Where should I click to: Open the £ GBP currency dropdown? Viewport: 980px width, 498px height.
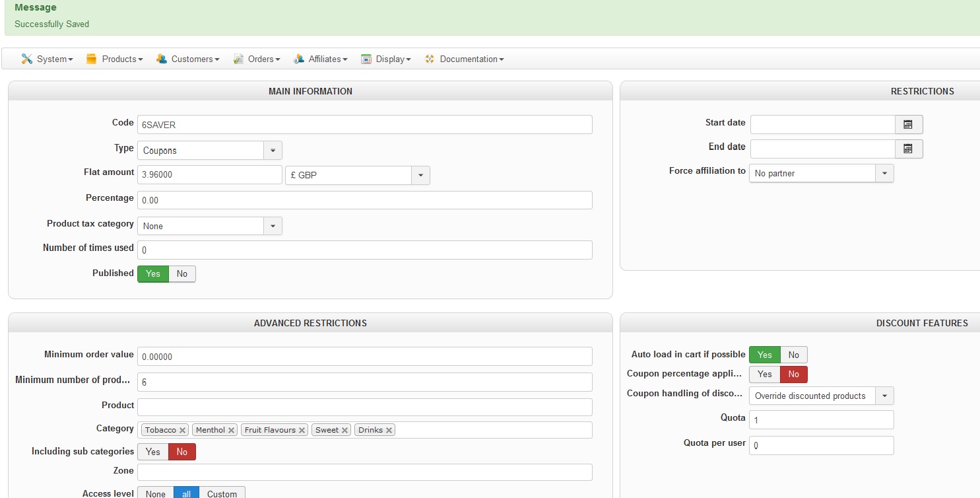tap(358, 176)
